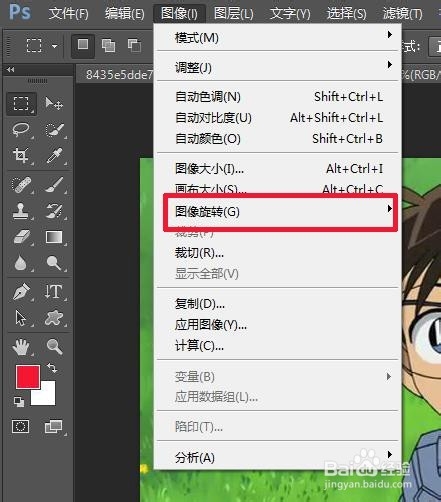Select the Move tool
Viewport: 441px width, 502px height.
point(54,104)
